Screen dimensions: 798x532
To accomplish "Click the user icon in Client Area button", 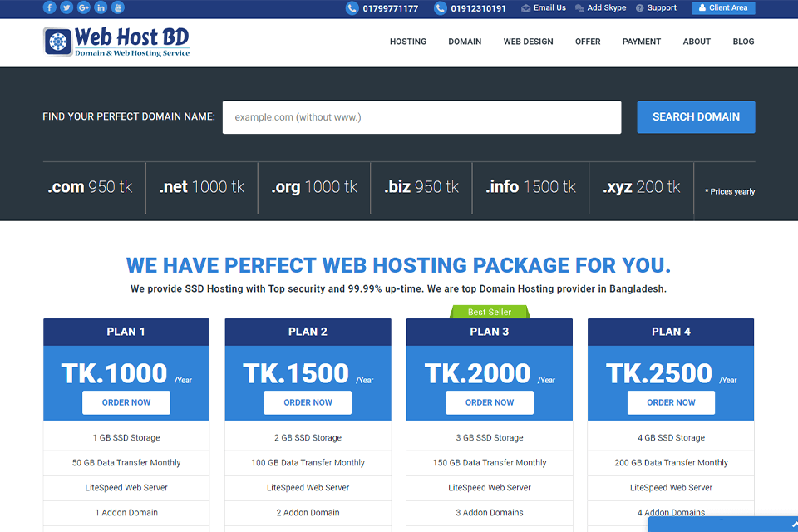I will click(x=702, y=7).
